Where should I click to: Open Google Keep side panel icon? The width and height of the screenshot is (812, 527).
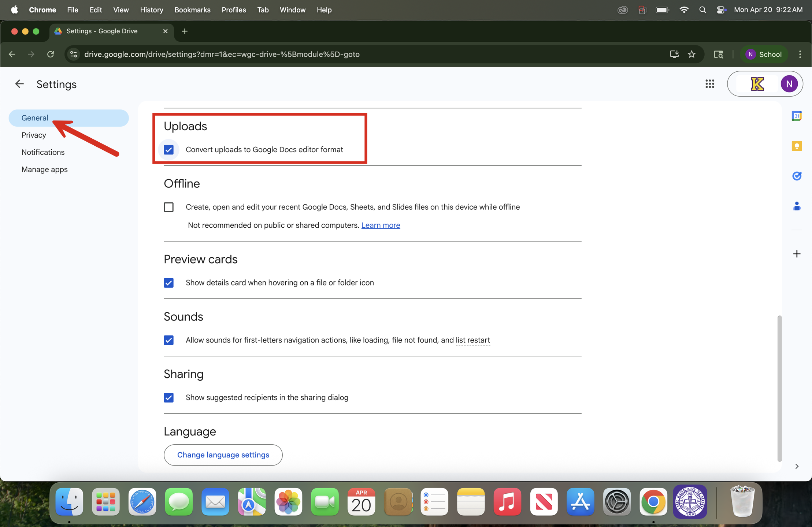[x=796, y=146]
